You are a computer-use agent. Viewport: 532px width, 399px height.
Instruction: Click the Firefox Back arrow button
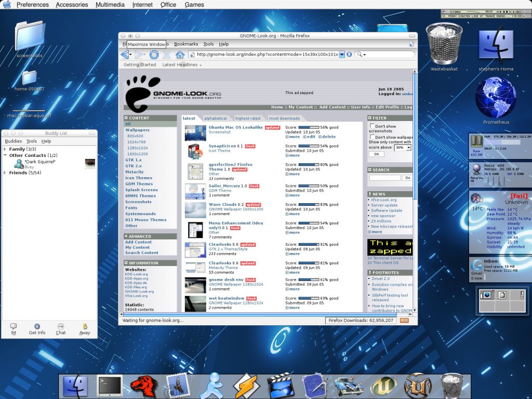125,54
